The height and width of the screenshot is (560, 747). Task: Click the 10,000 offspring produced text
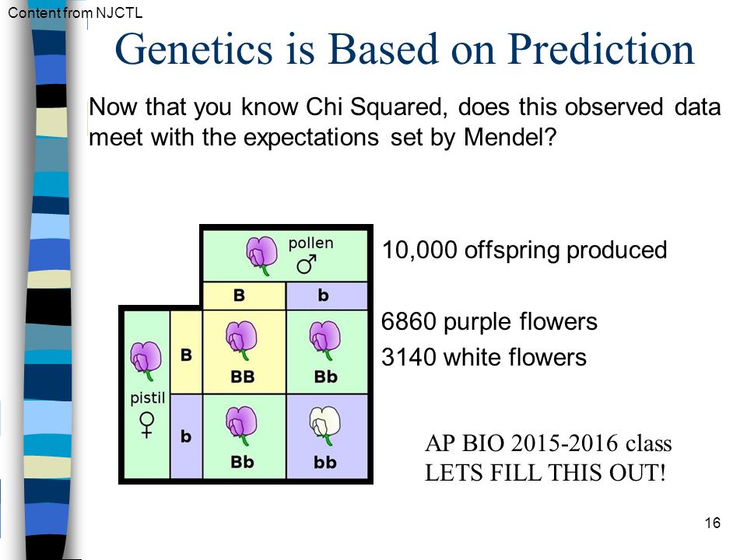pos(524,250)
